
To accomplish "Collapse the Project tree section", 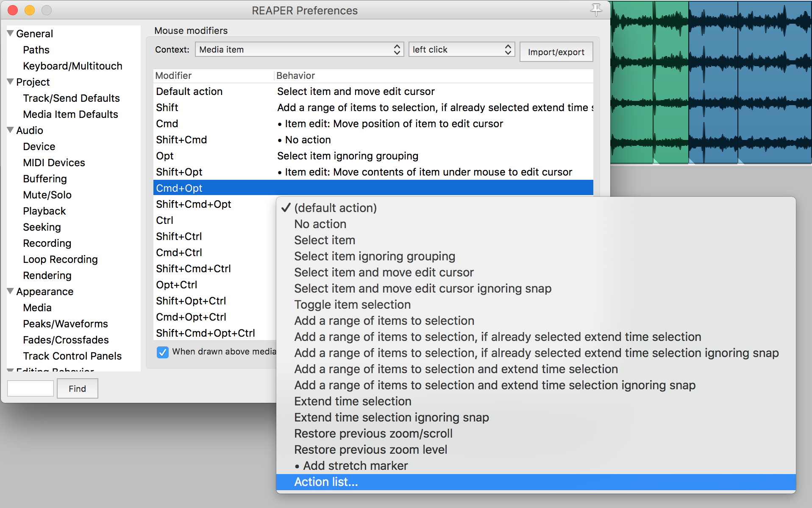I will pos(11,82).
